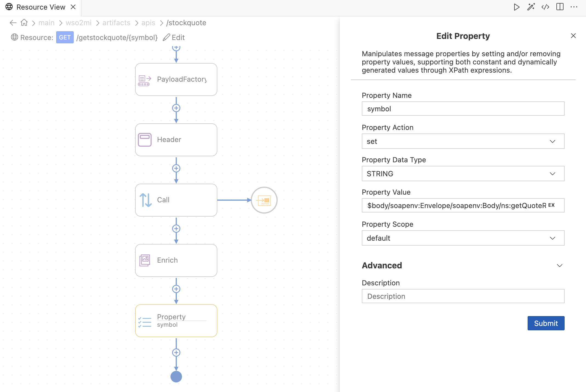The image size is (586, 392).
Task: Collapse the Advanced section chevron
Action: click(560, 265)
